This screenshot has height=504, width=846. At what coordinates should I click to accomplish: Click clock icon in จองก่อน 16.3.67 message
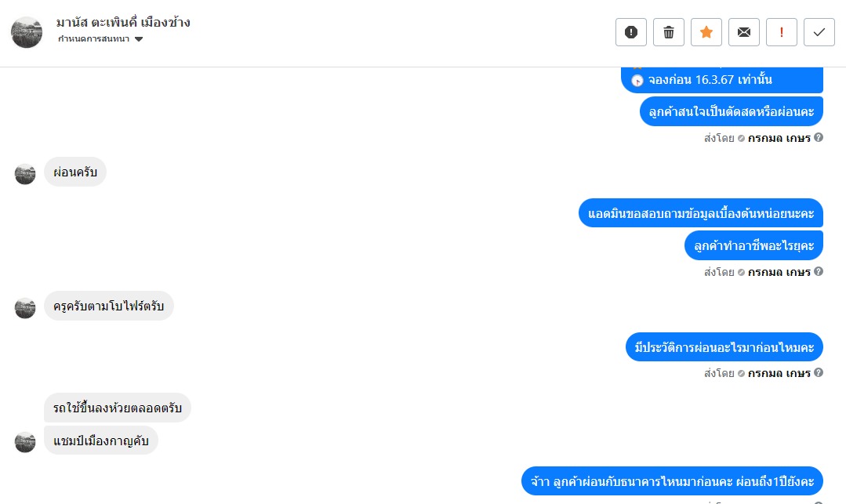[637, 81]
